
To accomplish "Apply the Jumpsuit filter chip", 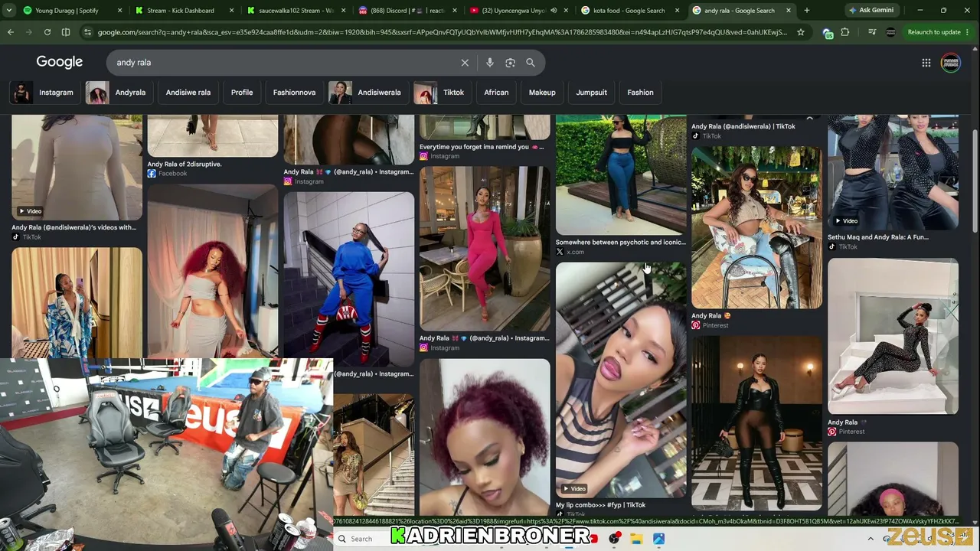I will tap(591, 93).
